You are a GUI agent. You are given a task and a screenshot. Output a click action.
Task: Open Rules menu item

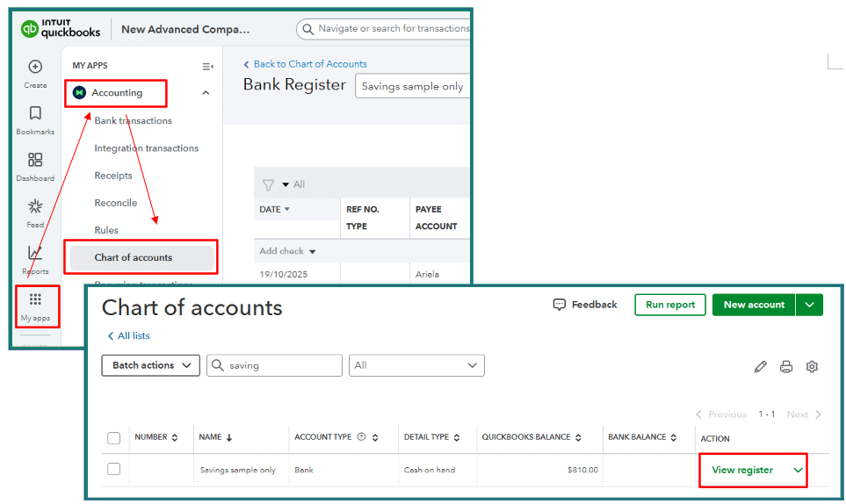[x=106, y=230]
